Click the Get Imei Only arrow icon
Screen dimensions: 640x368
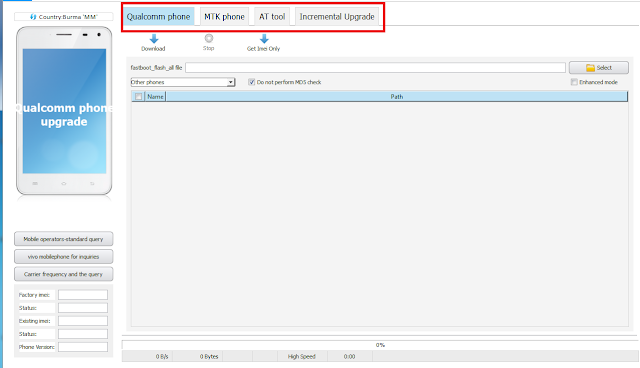264,39
